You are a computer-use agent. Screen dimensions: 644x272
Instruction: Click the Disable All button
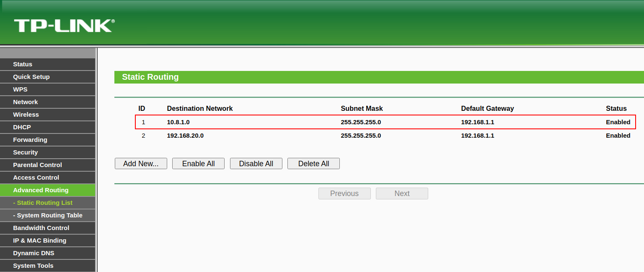click(x=256, y=164)
